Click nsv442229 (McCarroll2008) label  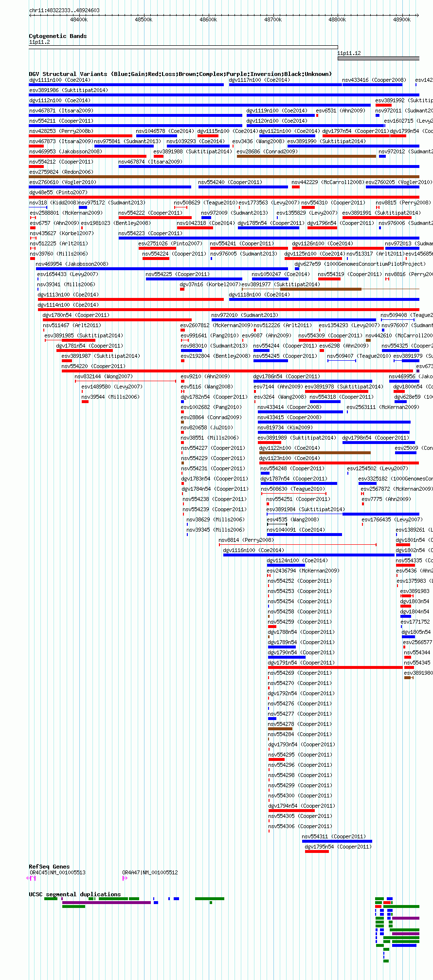click(328, 182)
